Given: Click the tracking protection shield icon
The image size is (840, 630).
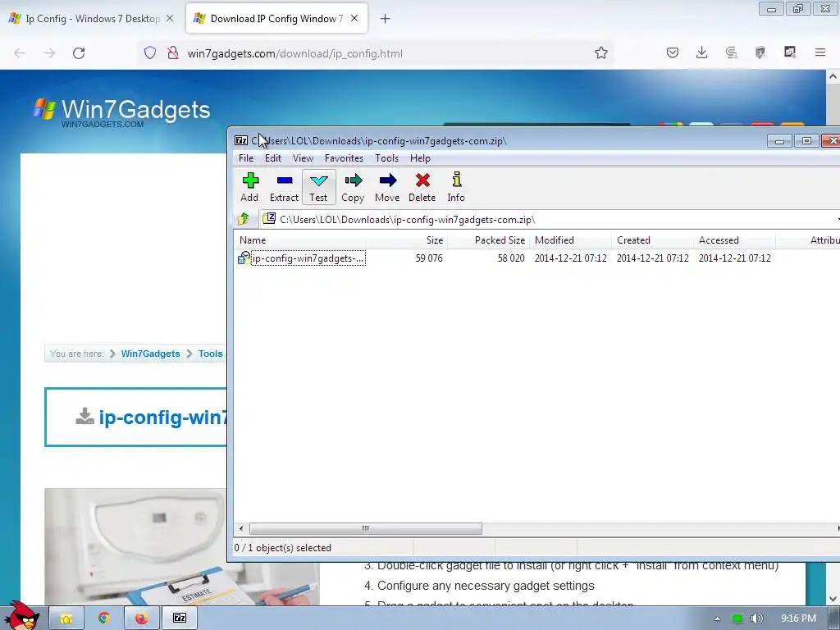Looking at the screenshot, I should [x=150, y=52].
